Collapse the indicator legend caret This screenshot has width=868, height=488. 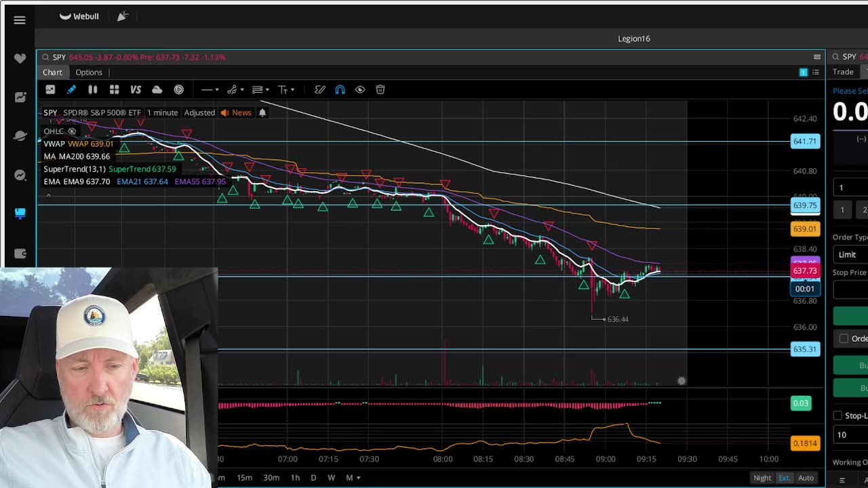[48, 195]
